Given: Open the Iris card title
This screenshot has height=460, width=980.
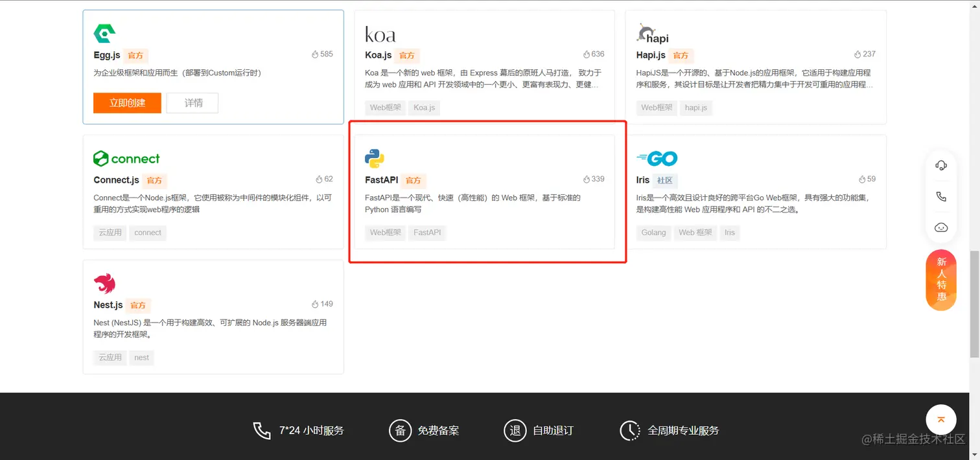Looking at the screenshot, I should coord(643,180).
